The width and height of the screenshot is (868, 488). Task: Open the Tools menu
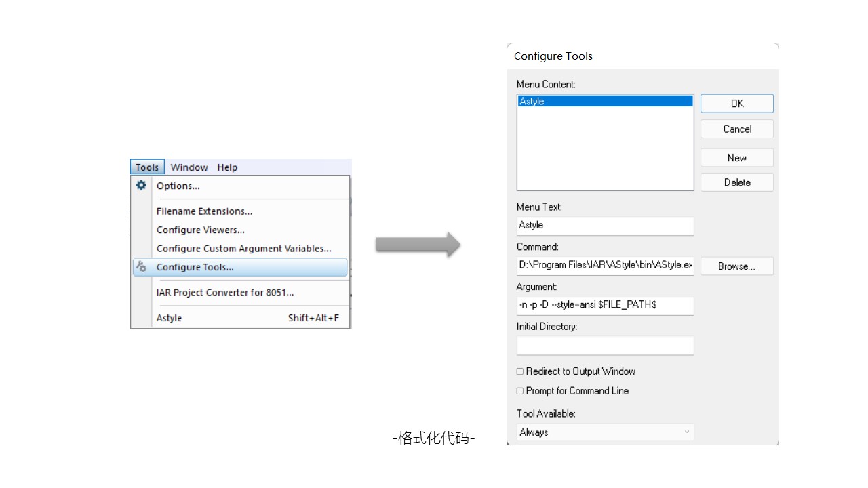tap(147, 167)
